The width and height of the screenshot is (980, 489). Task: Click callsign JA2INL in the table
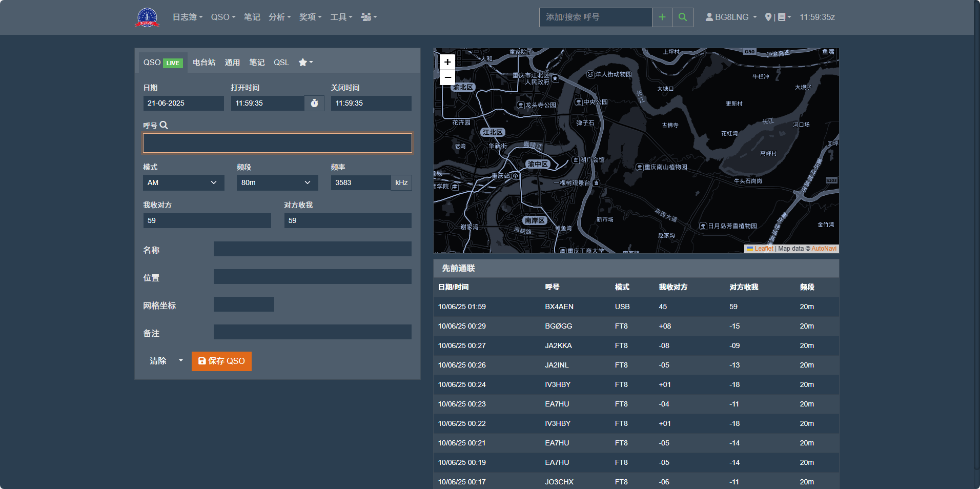pos(557,365)
